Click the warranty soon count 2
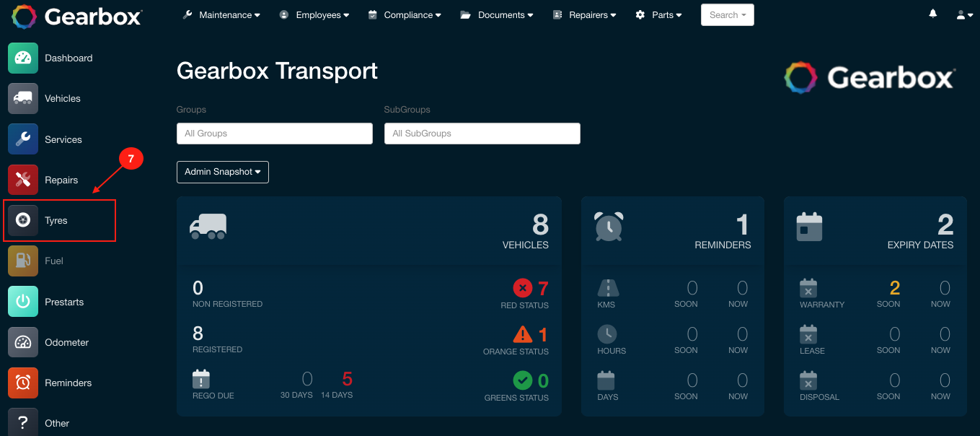This screenshot has height=436, width=980. [895, 289]
